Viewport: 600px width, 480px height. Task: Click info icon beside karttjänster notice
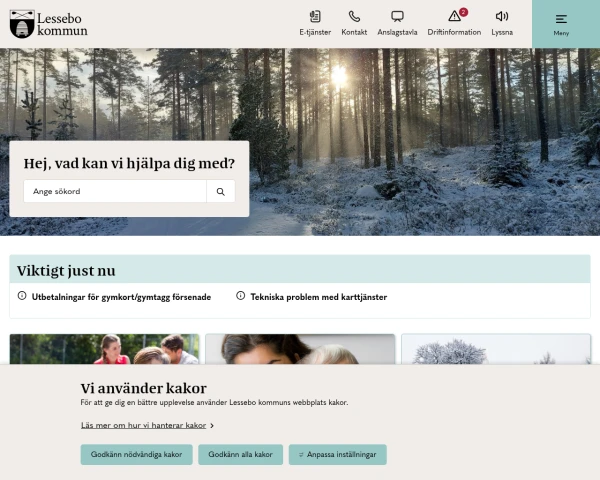pyautogui.click(x=241, y=296)
